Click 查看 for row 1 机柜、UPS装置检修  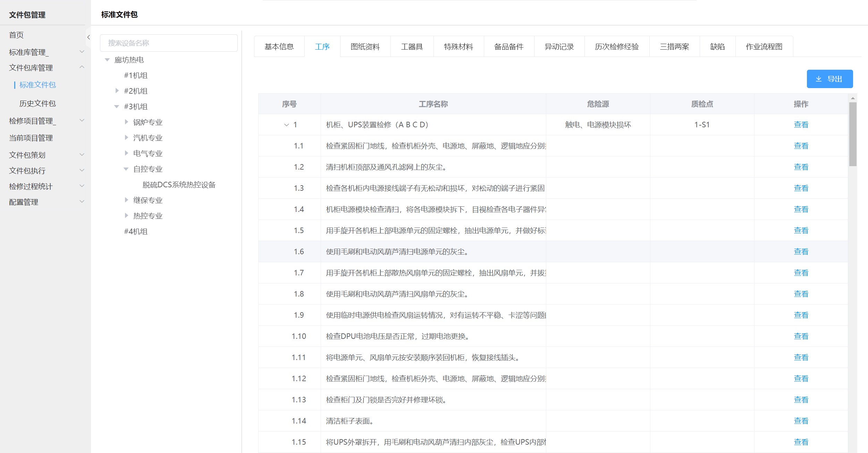801,125
